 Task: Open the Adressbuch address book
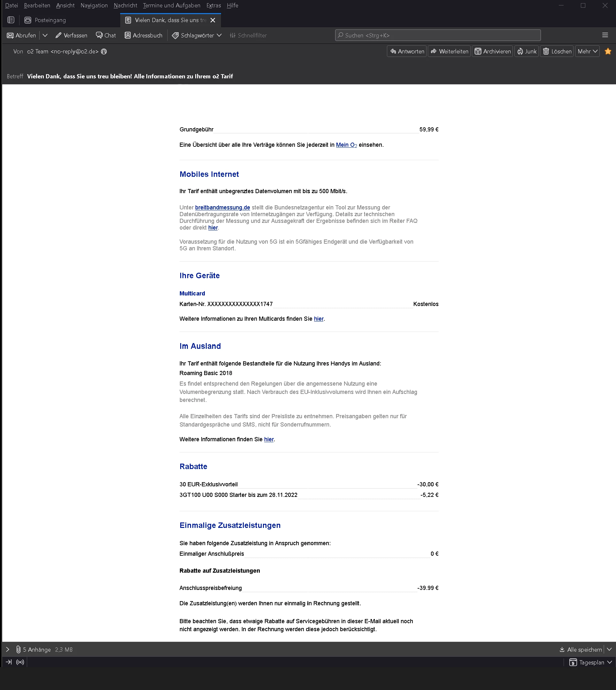pos(143,35)
